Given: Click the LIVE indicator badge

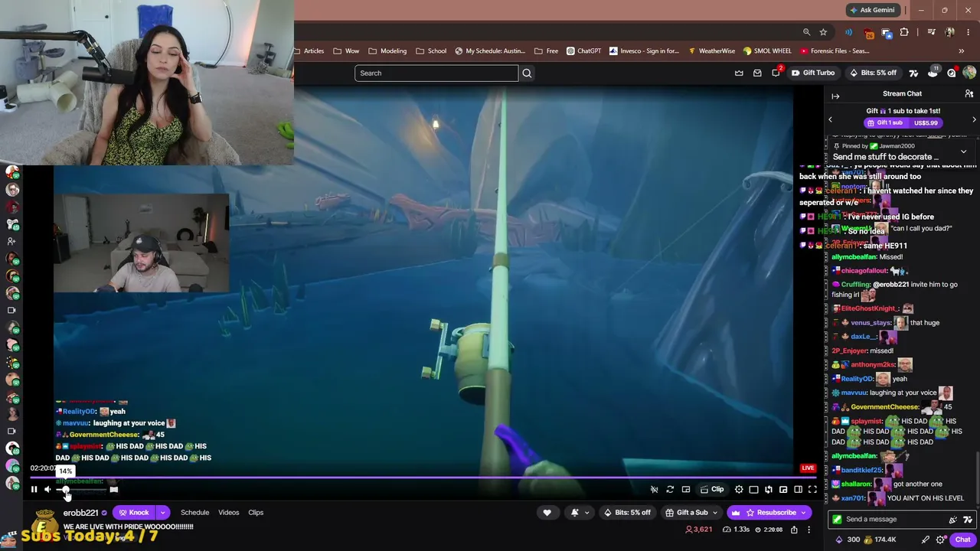Looking at the screenshot, I should [808, 468].
